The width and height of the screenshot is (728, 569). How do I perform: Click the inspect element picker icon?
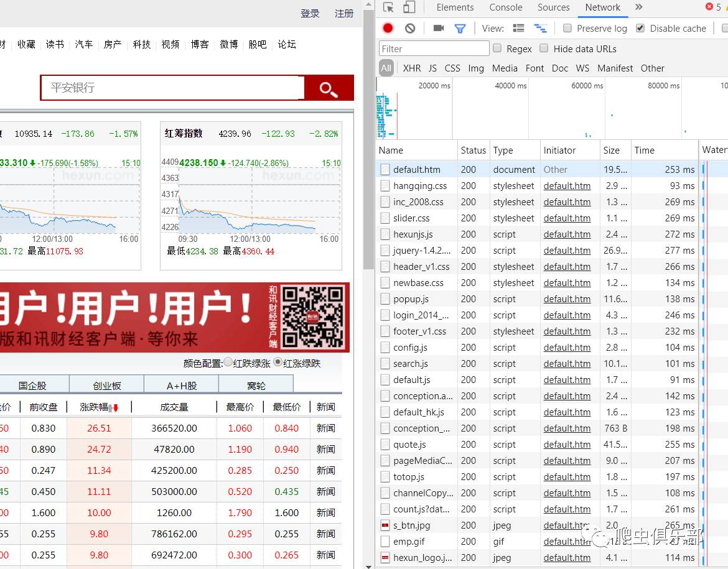(388, 7)
